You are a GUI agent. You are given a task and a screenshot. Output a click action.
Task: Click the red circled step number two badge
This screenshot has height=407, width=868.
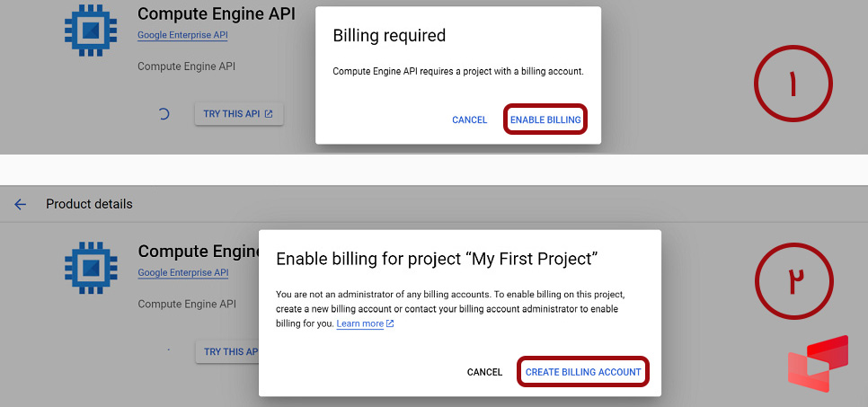coord(793,281)
